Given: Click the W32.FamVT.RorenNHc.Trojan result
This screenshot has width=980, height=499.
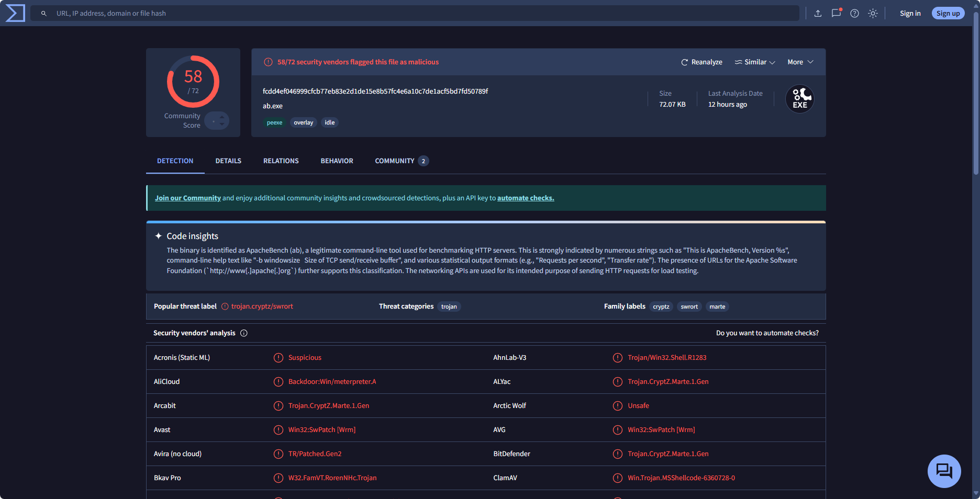Looking at the screenshot, I should 332,478.
